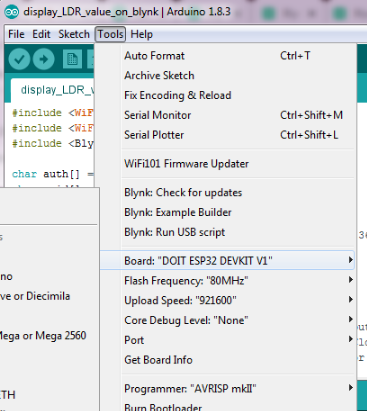Screen dimensions: 368x415
Task: Select Burn Bootloader entry
Action: click(x=228, y=407)
